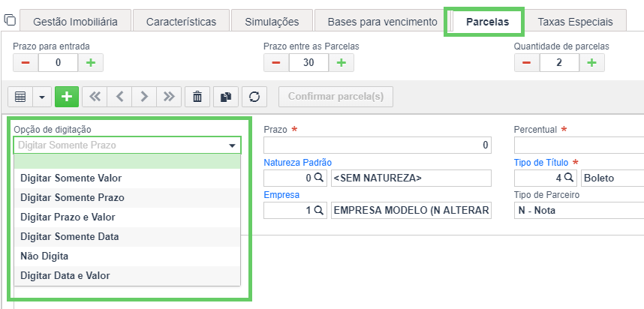
Task: Click the Prazo para entrada value field
Action: coord(58,63)
